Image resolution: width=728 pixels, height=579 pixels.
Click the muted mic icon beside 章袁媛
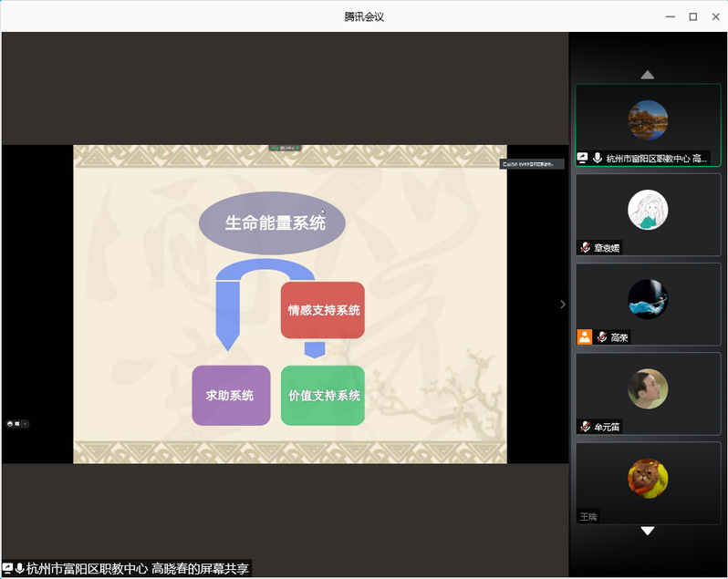585,247
